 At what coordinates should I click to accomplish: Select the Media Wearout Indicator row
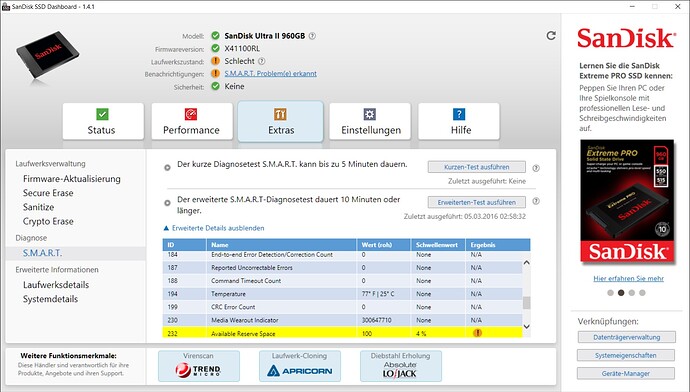click(342, 320)
